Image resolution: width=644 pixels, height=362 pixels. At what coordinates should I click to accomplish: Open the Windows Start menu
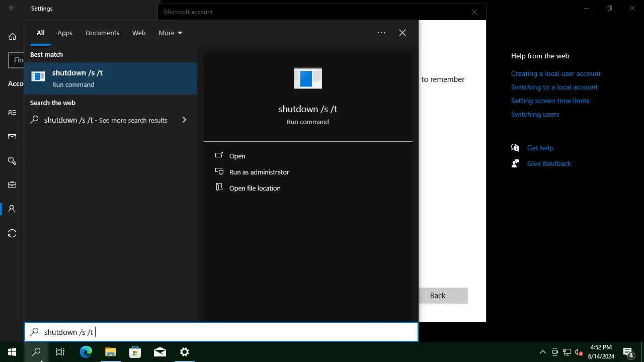(x=12, y=352)
